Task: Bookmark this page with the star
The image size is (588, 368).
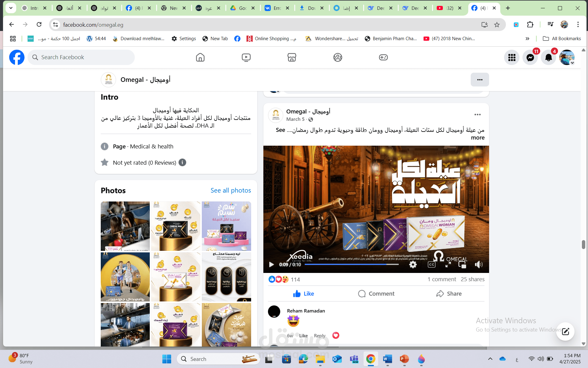Action: (497, 25)
